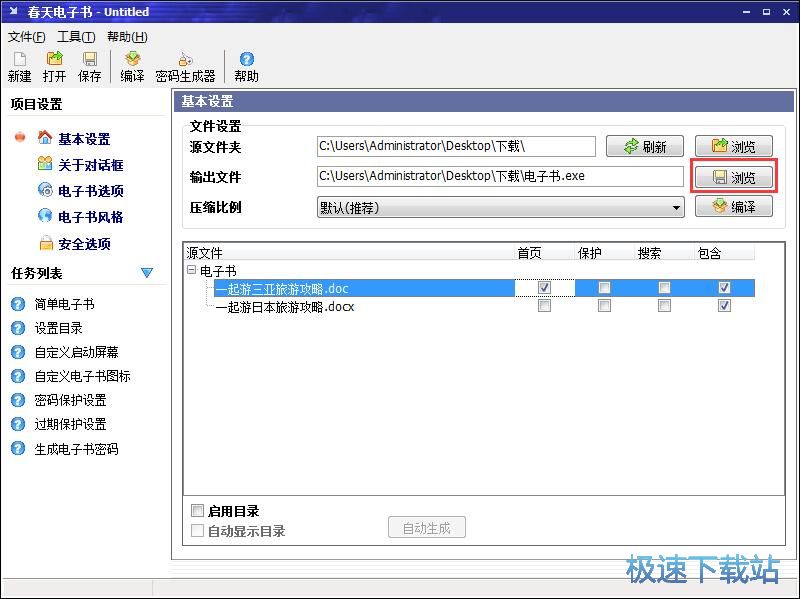Click the 编译 (Compile) toolbar icon

(132, 67)
